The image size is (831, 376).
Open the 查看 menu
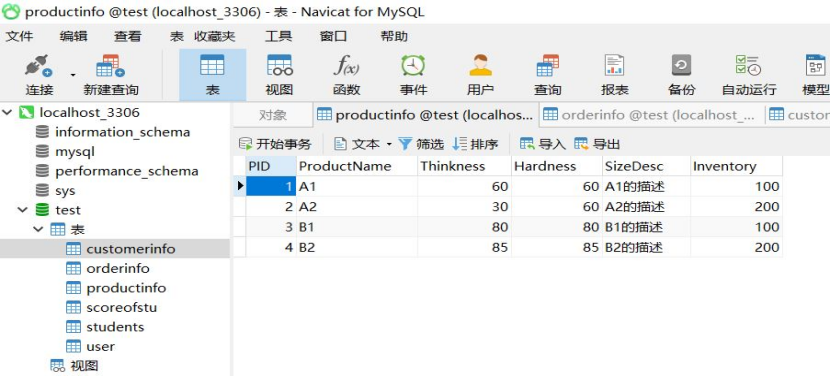coord(128,36)
